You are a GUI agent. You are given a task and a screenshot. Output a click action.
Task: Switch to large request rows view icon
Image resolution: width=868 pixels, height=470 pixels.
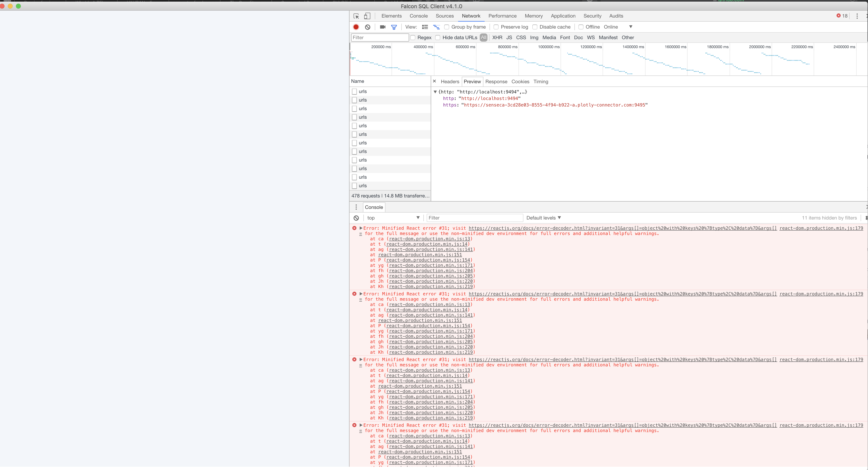pos(425,27)
